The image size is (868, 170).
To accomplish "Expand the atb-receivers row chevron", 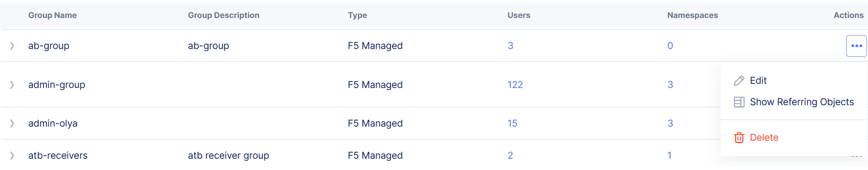I will (x=12, y=156).
